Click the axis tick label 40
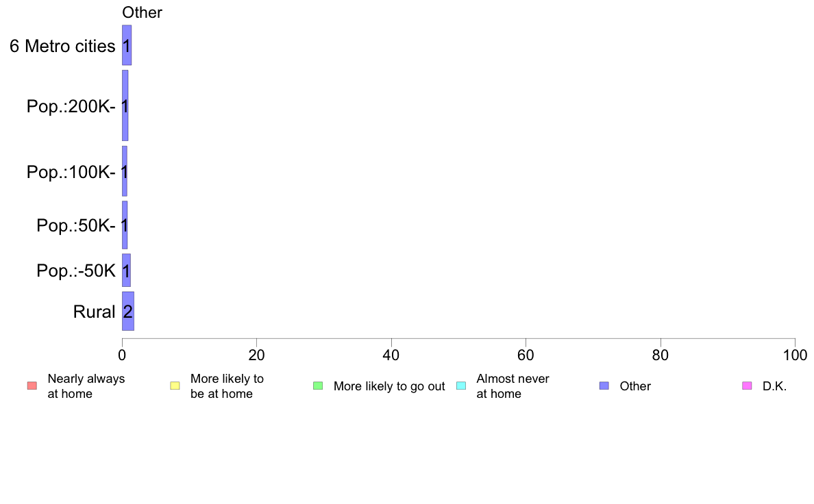 tap(391, 355)
